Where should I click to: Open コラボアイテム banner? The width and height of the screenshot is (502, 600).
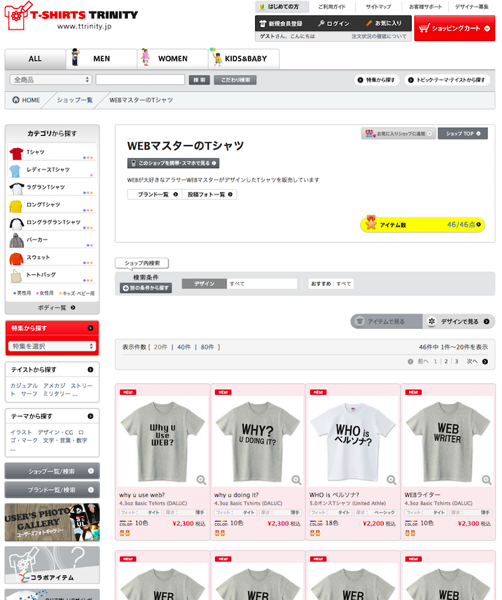[52, 565]
